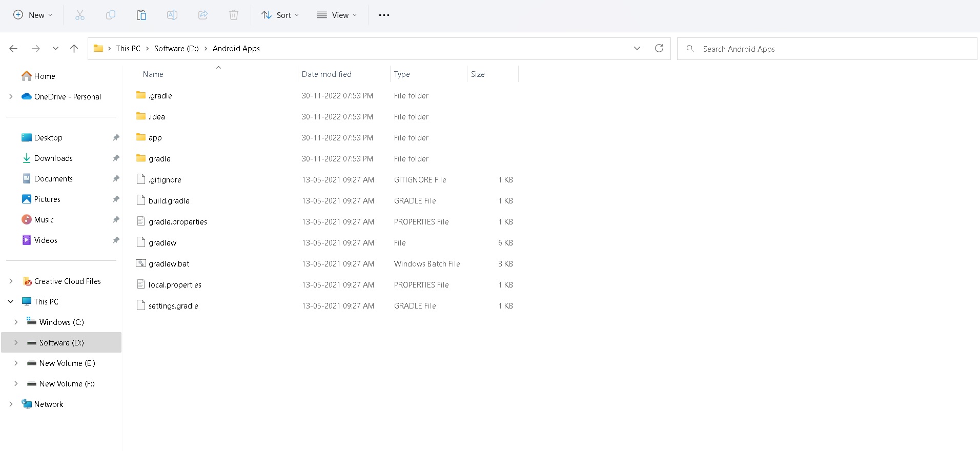Expand OneDrive - Personal tree node
The width and height of the screenshot is (980, 451).
[11, 96]
